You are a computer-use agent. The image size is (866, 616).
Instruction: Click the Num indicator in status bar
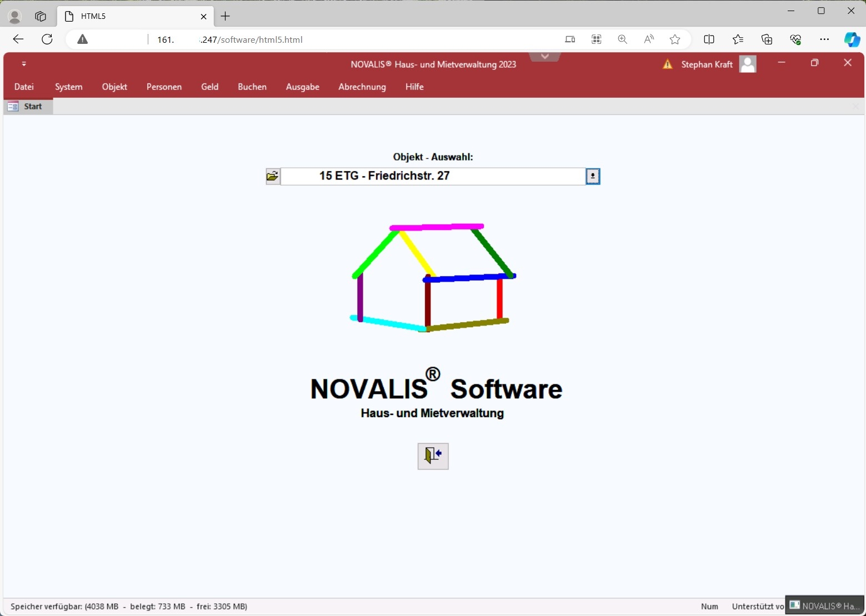click(x=709, y=607)
